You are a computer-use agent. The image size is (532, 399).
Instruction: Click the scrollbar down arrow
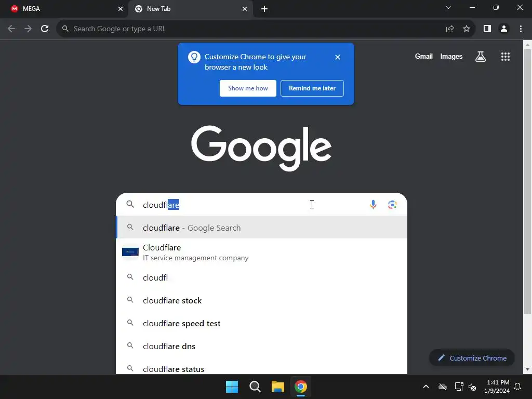pos(527,369)
